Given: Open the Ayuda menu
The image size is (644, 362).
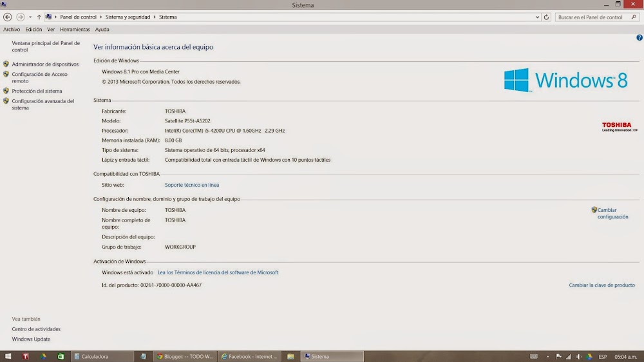Looking at the screenshot, I should (102, 30).
